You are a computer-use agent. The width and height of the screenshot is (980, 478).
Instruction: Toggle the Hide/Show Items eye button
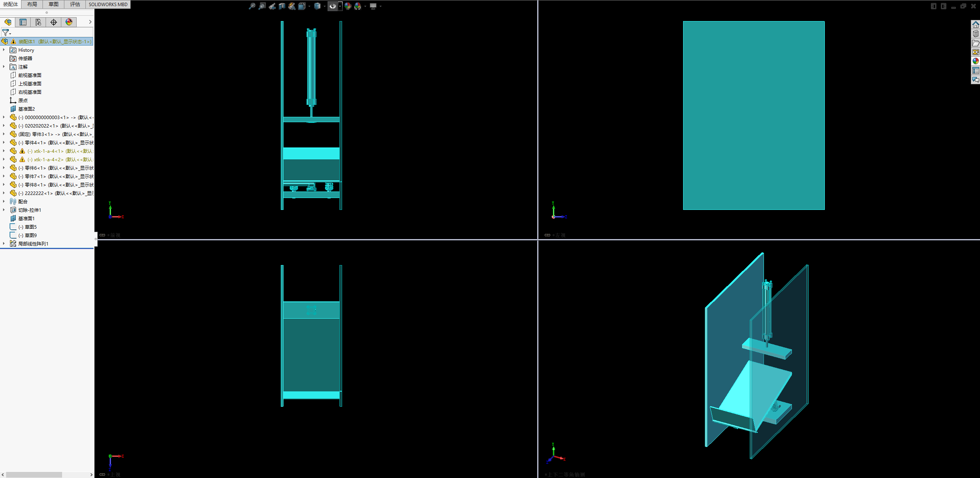333,6
